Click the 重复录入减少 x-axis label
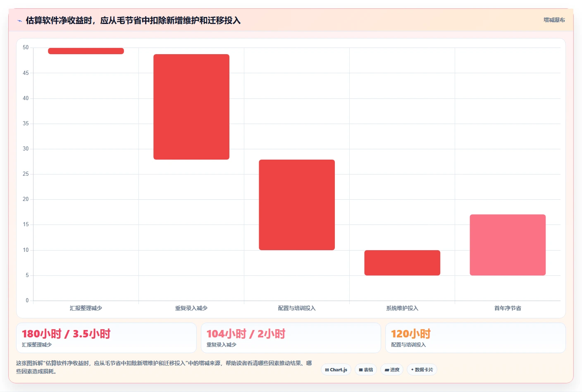Image resolution: width=582 pixels, height=392 pixels. tap(191, 308)
